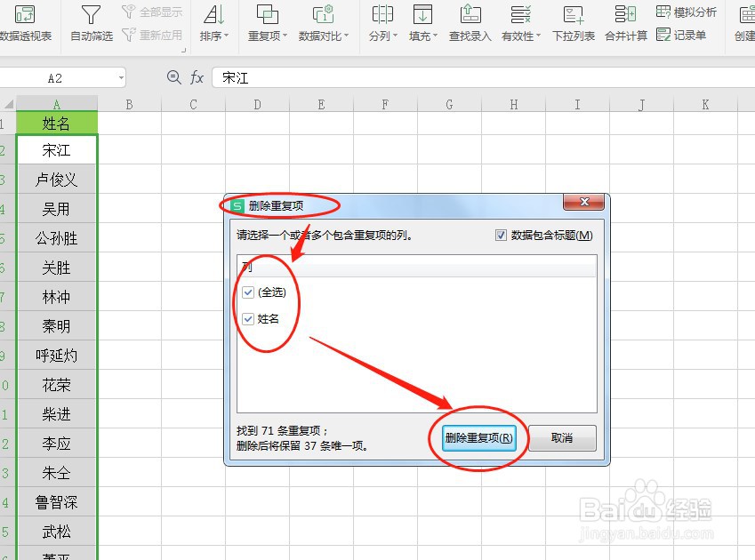
Task: Open the Name Box dropdown
Action: pos(123,77)
